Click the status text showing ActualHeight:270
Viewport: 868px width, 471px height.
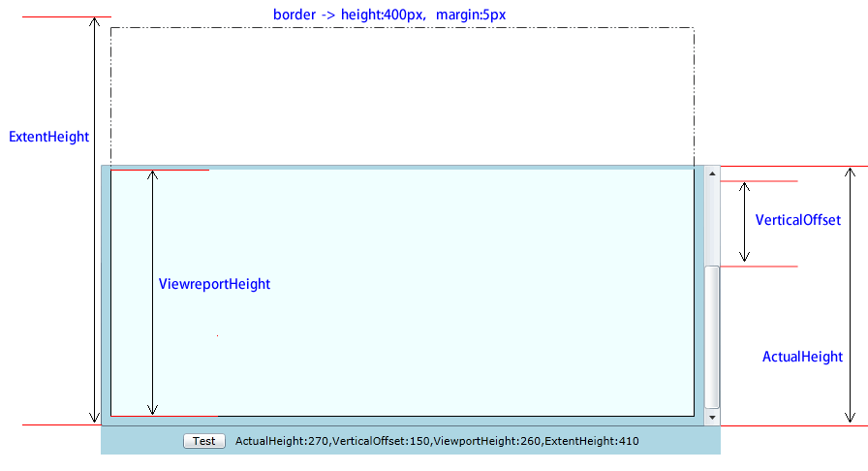click(x=437, y=441)
